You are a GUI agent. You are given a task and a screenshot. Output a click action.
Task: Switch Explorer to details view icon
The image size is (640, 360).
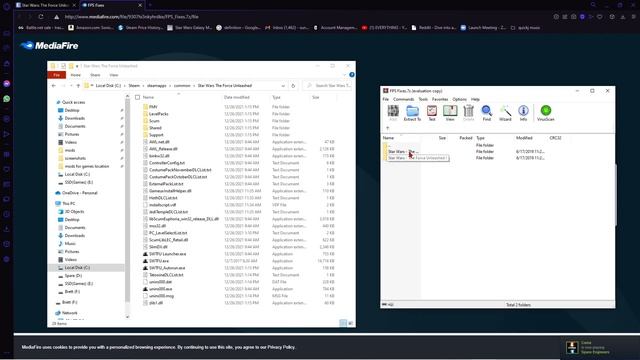pos(343,323)
